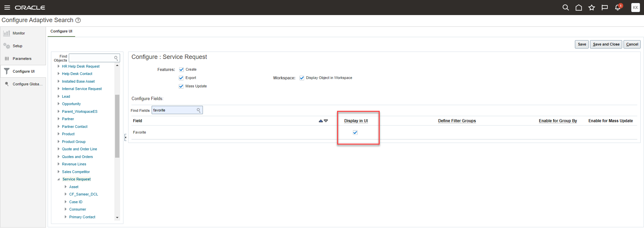Click the Display in UI column header

(x=356, y=121)
